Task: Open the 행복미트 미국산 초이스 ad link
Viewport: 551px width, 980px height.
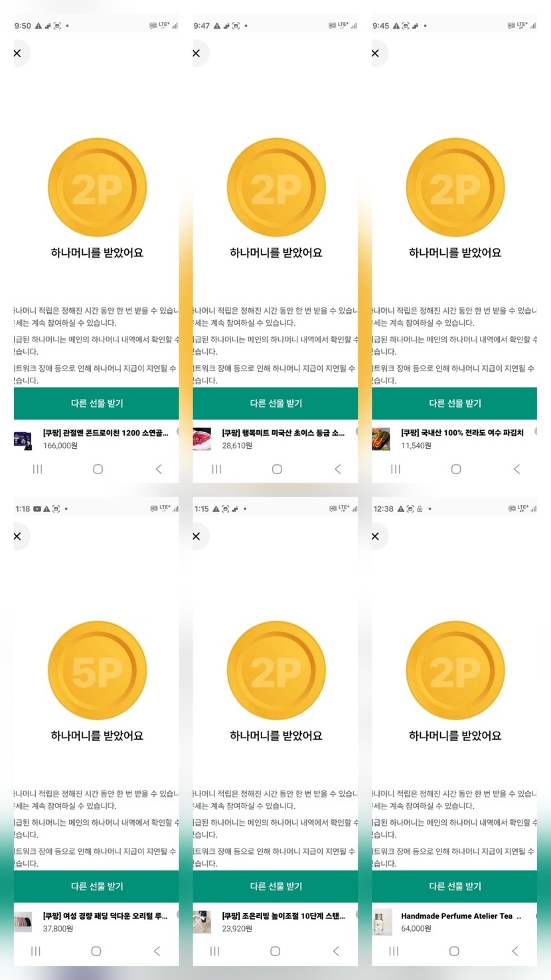Action: click(x=283, y=433)
